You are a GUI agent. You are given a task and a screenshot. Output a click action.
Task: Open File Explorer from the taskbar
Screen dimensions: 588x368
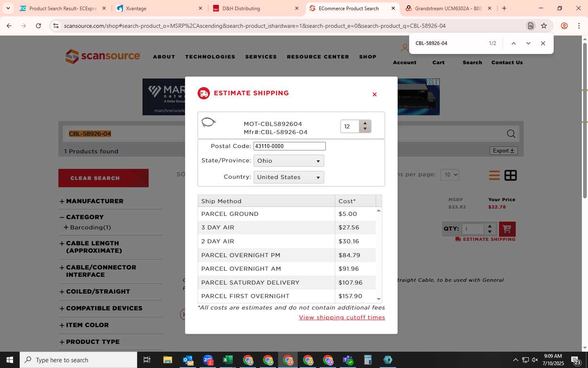(x=167, y=360)
